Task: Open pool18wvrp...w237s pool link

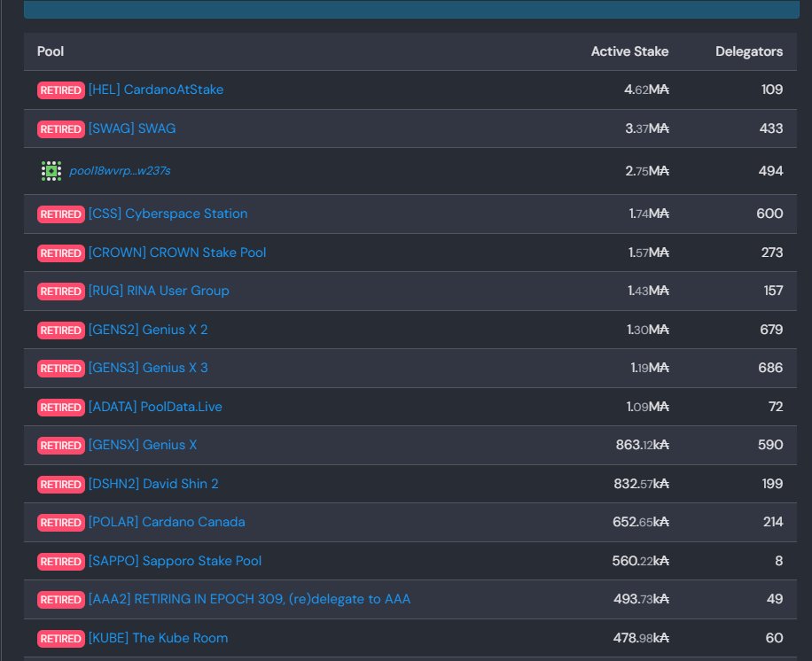Action: (x=121, y=171)
